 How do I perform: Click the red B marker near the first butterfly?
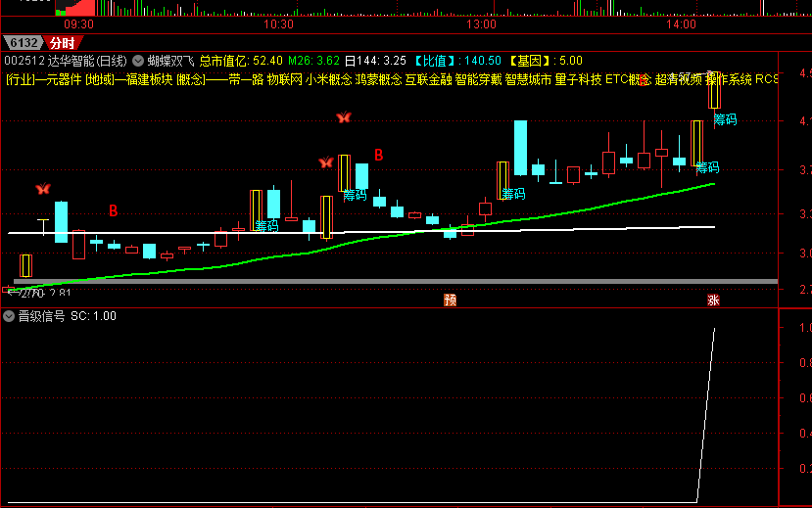click(x=114, y=210)
